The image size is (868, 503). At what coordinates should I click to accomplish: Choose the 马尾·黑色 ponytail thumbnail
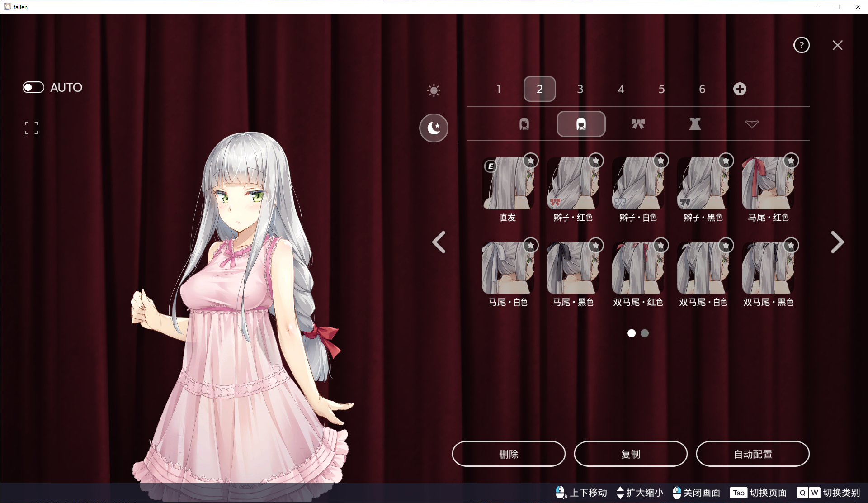[573, 268]
